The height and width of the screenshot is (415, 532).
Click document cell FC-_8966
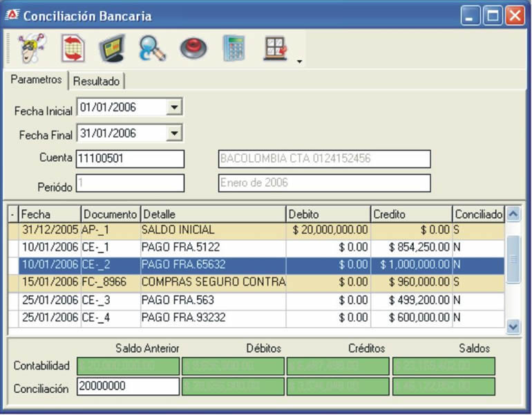pos(111,282)
